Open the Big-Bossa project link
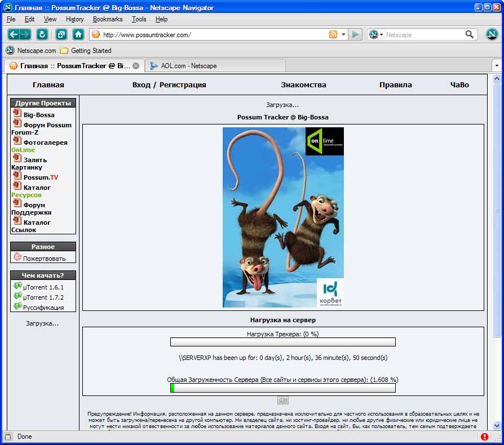Image resolution: width=504 pixels, height=445 pixels. [x=39, y=115]
